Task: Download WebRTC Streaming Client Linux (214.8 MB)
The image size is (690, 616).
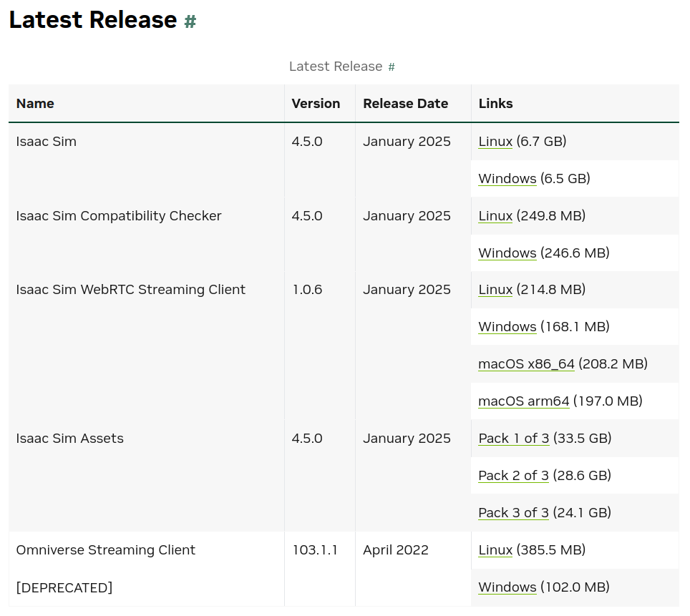Action: pos(495,290)
